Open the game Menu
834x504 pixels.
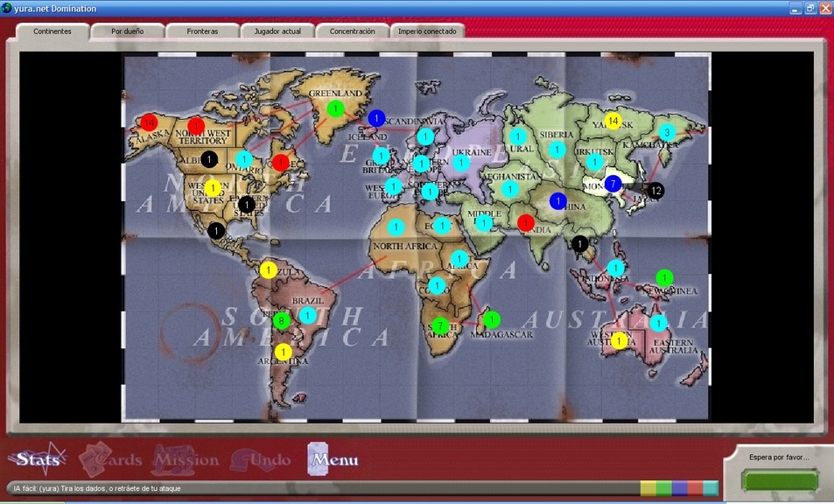click(333, 459)
